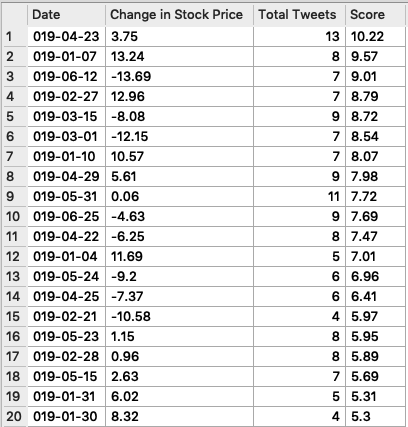Select the date cell 019-02-28

coord(66,357)
